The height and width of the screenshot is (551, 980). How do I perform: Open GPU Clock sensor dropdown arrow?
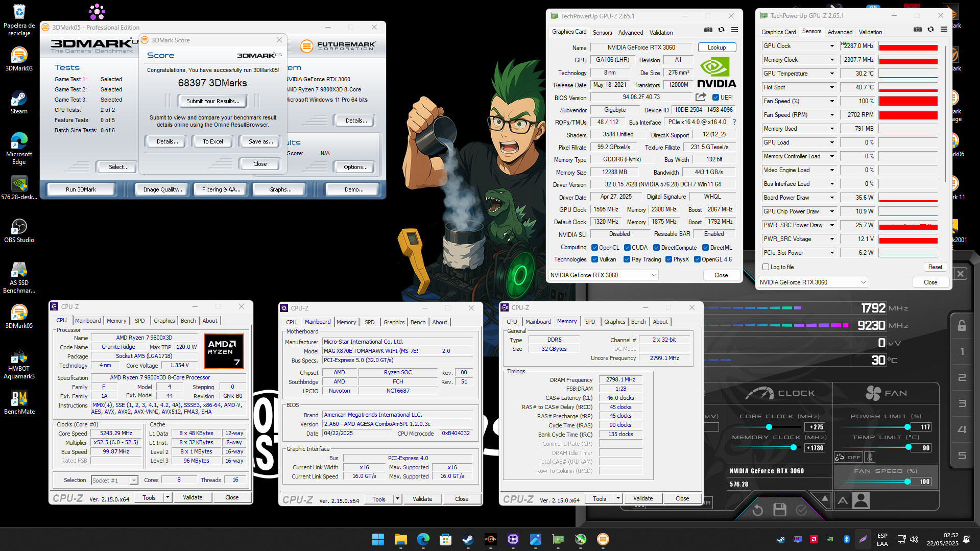pyautogui.click(x=832, y=46)
